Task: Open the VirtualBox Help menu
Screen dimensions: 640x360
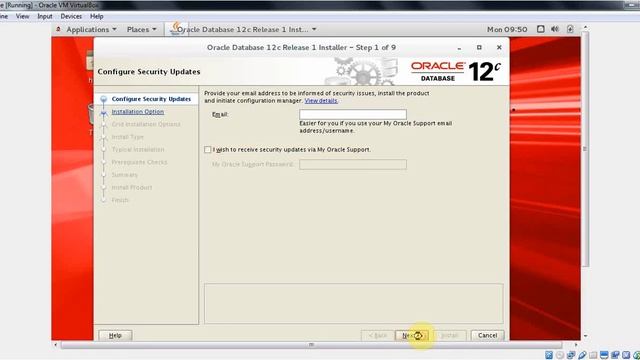Action: 96,16
